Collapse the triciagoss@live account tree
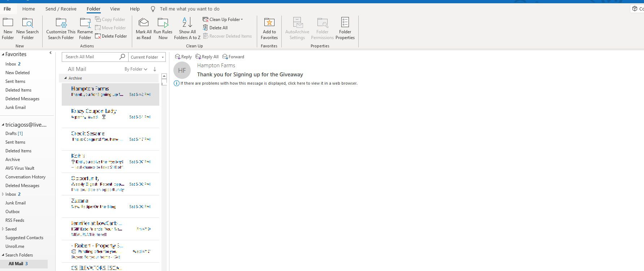The height and width of the screenshot is (271, 644). tap(3, 125)
